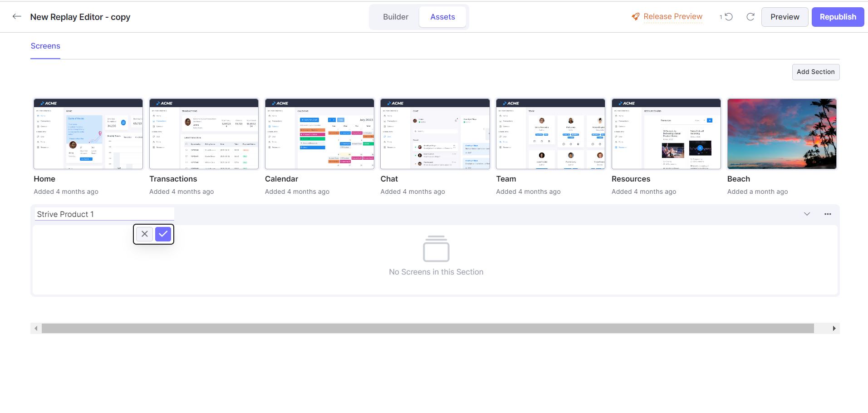The width and height of the screenshot is (868, 413).
Task: Open the Resources screen thumbnail
Action: pyautogui.click(x=666, y=134)
